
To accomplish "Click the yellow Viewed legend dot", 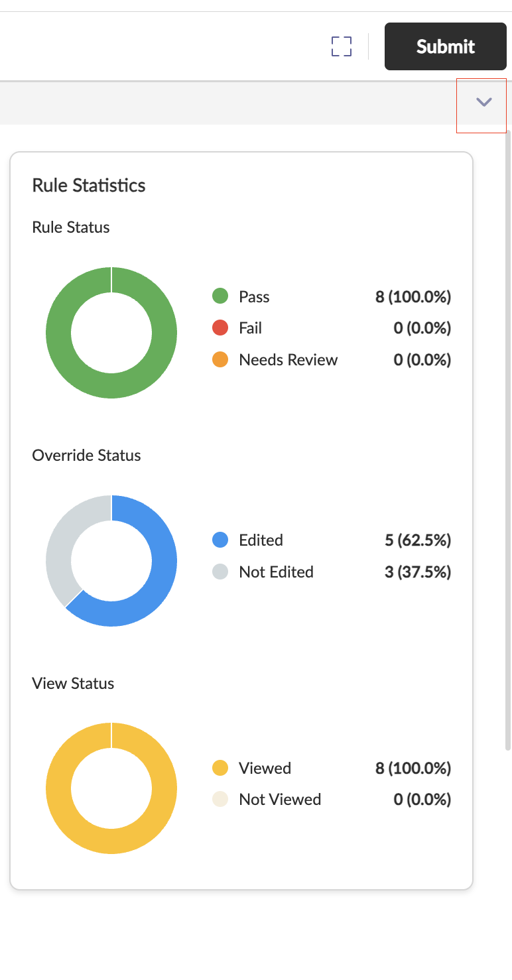I will (x=220, y=767).
